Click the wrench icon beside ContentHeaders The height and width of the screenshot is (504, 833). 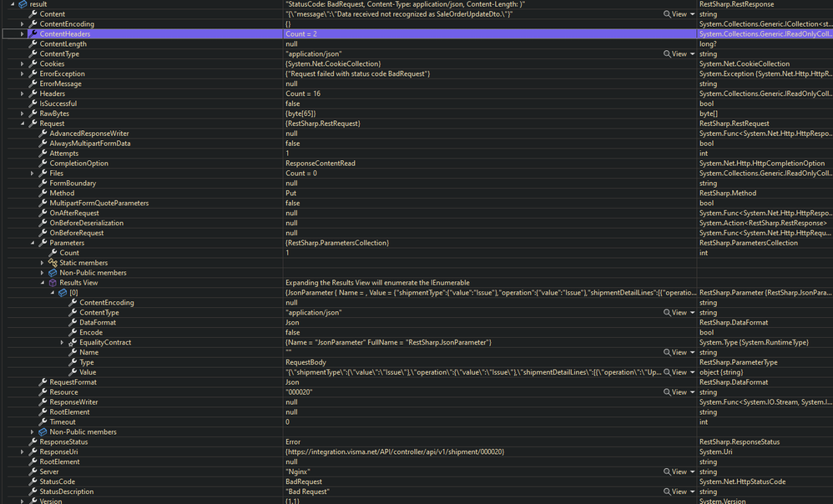click(x=33, y=34)
